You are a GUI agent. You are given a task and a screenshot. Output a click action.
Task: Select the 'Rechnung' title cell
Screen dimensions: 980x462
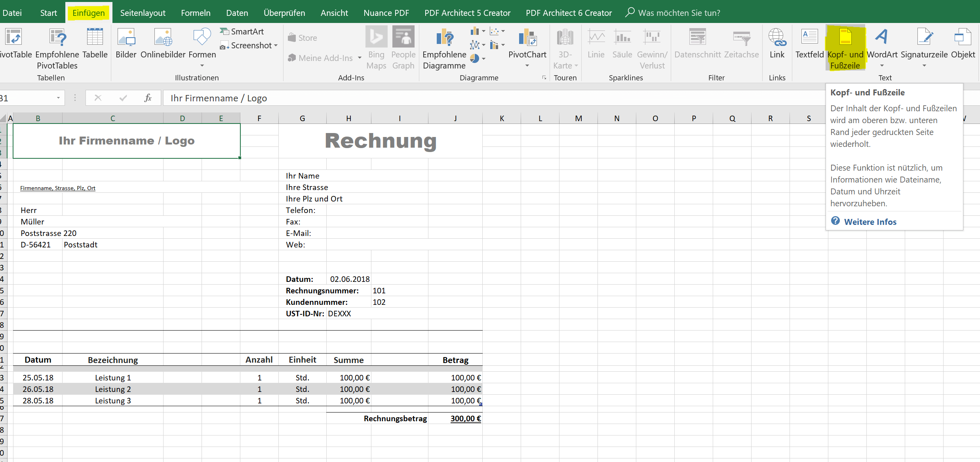(381, 141)
